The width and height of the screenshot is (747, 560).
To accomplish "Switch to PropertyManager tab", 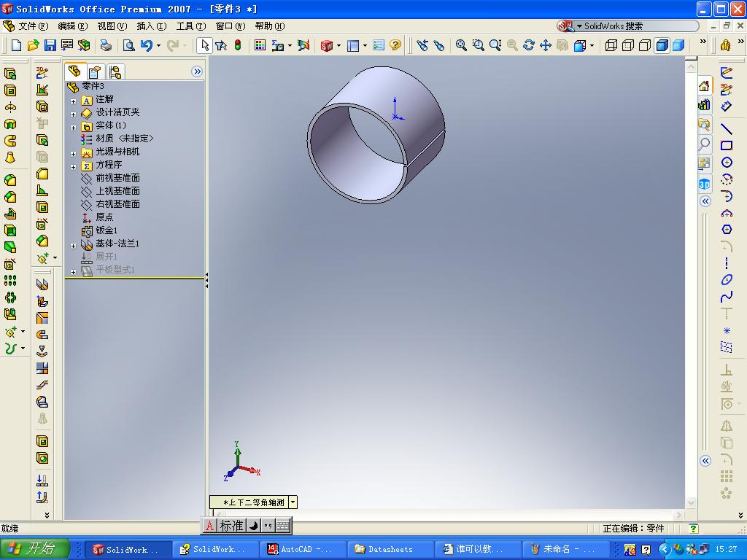I will pos(95,72).
